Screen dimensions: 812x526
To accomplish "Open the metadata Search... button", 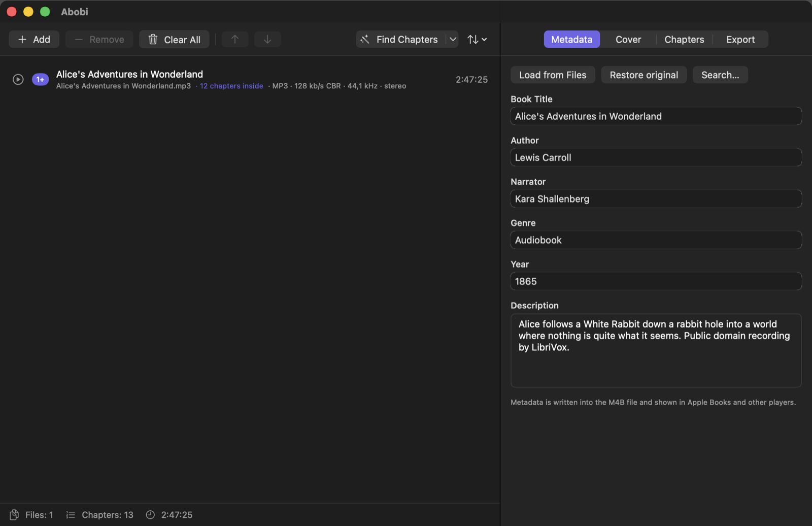I will tap(720, 75).
